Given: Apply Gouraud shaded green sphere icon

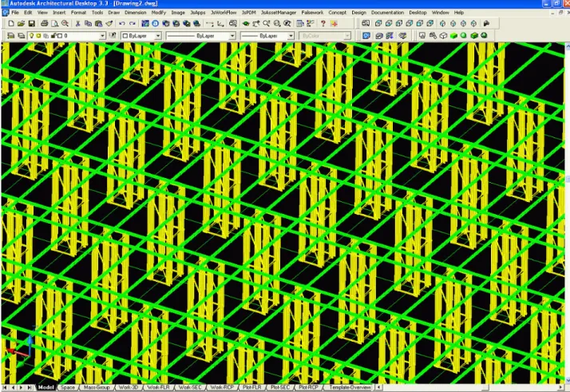Looking at the screenshot, I should pyautogui.click(x=464, y=36).
